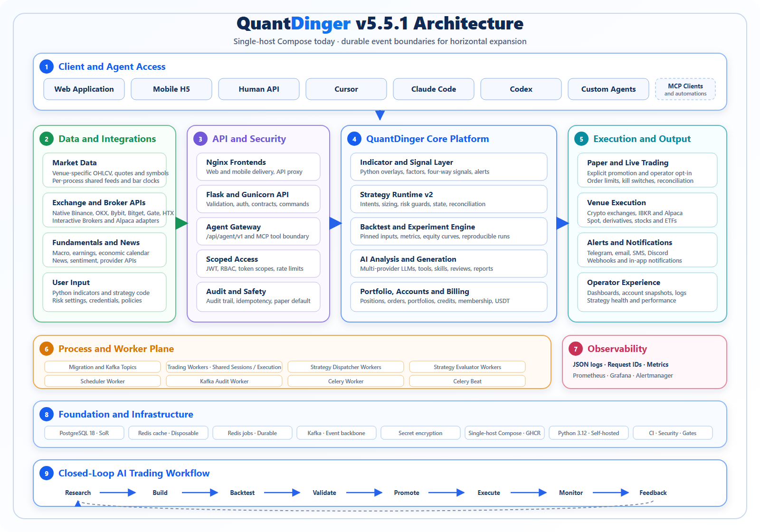The width and height of the screenshot is (760, 532).
Task: Click the green number 2 badge
Action: click(x=47, y=139)
